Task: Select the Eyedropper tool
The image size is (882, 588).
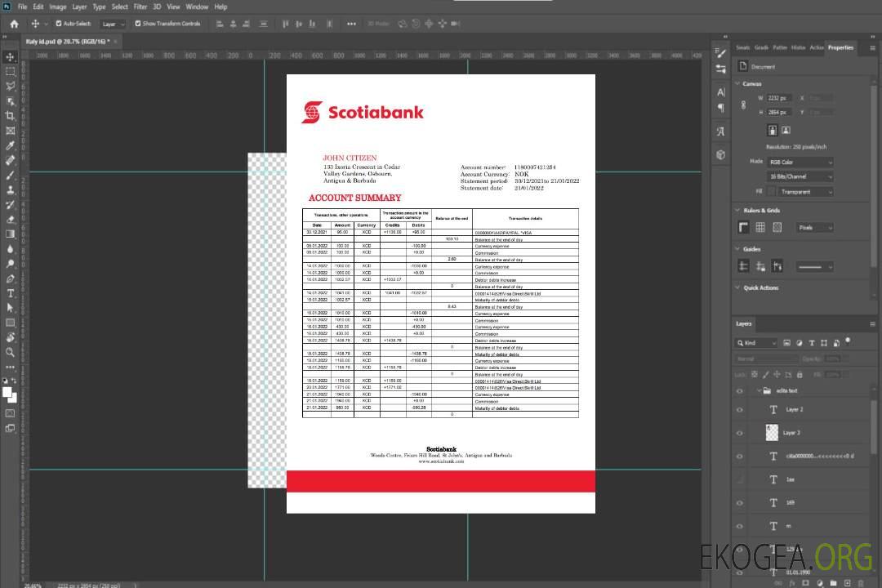Action: pyautogui.click(x=10, y=145)
